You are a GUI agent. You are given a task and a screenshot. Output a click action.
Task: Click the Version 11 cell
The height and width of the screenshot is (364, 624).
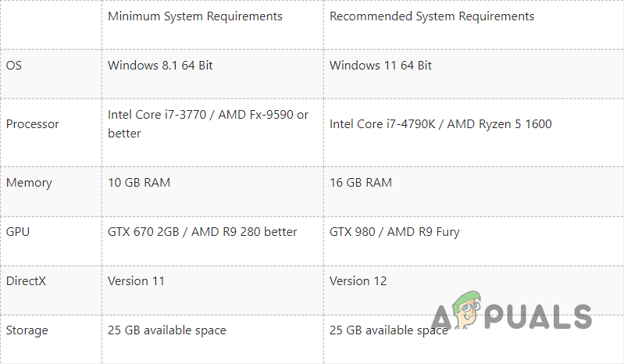tap(136, 281)
